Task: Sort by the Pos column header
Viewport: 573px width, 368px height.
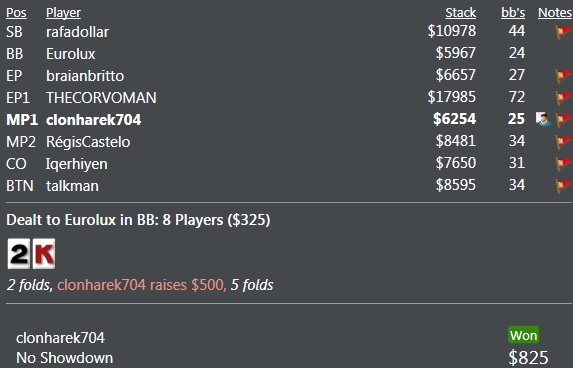Action: (x=16, y=13)
